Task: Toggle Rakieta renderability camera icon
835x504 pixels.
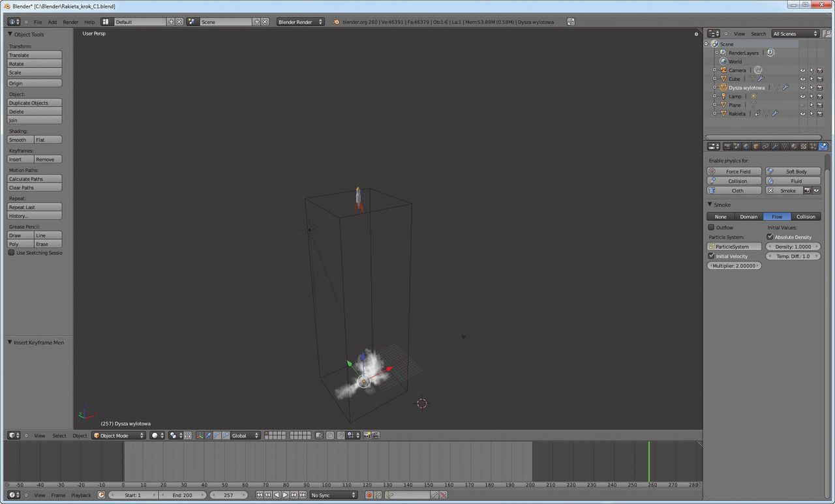Action: (x=820, y=113)
